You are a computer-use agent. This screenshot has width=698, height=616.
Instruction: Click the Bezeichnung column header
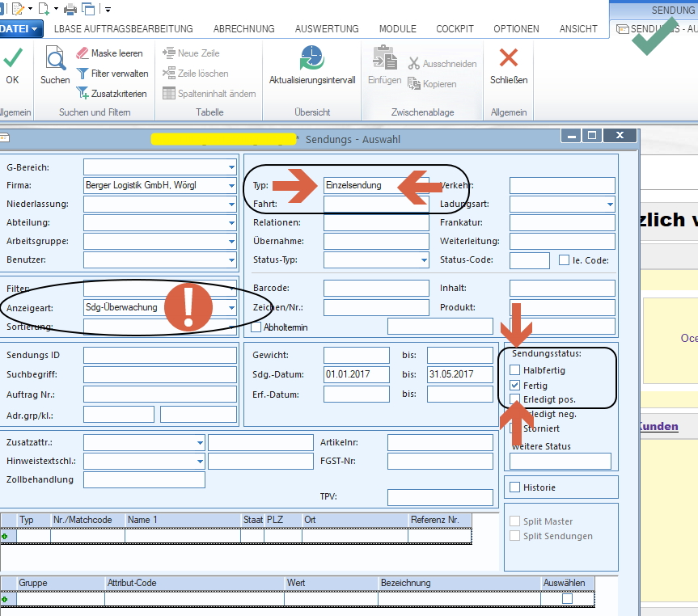click(x=459, y=583)
